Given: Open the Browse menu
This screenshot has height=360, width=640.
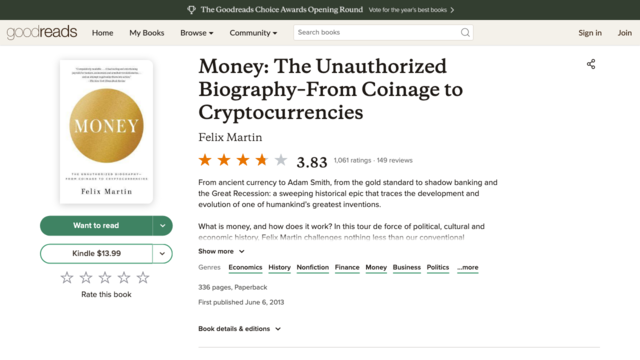Looking at the screenshot, I should click(197, 33).
